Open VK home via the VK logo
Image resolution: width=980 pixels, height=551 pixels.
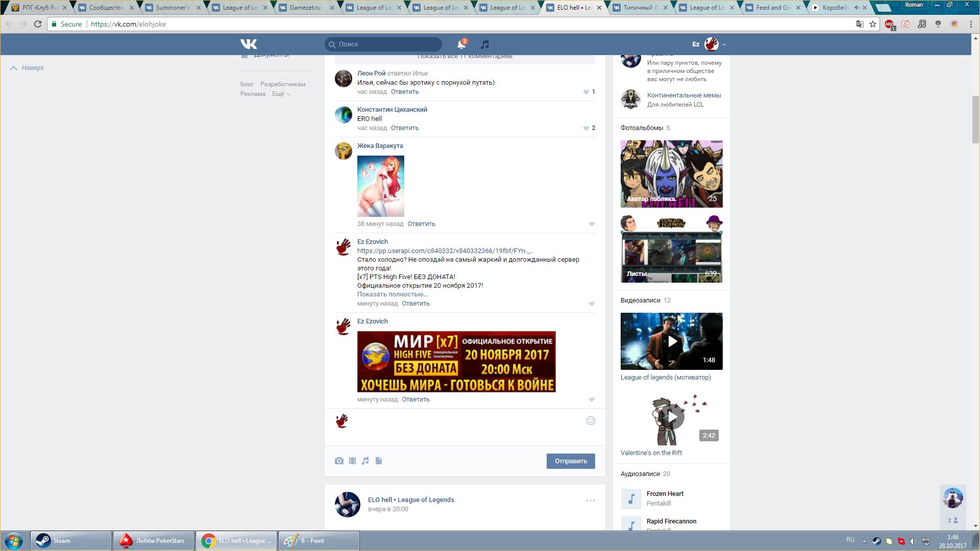pyautogui.click(x=249, y=44)
